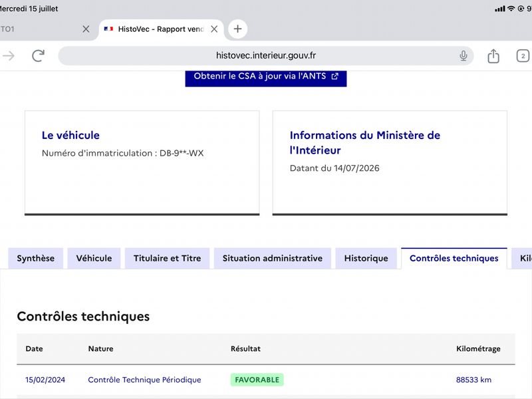Open the Historique tab
532x399 pixels.
point(366,258)
